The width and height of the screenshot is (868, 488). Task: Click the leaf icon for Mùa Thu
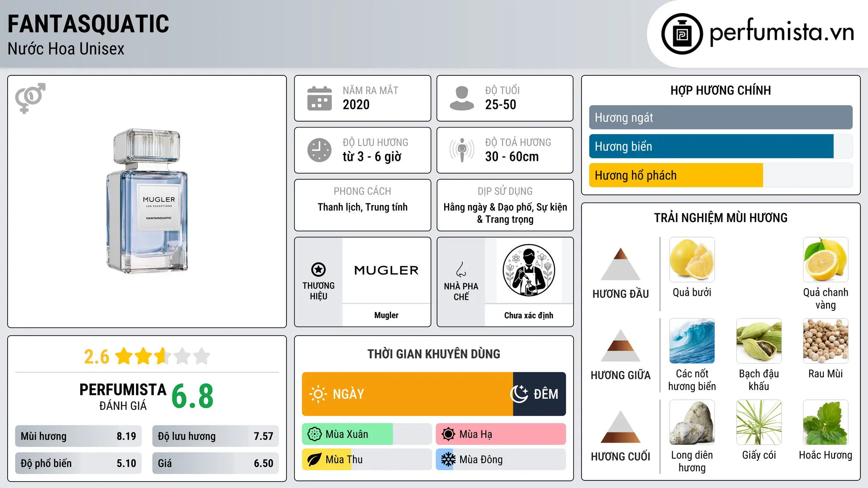(314, 460)
